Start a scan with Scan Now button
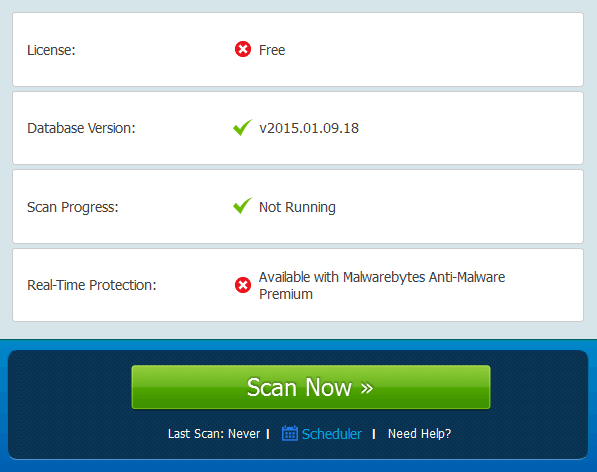 coord(311,387)
